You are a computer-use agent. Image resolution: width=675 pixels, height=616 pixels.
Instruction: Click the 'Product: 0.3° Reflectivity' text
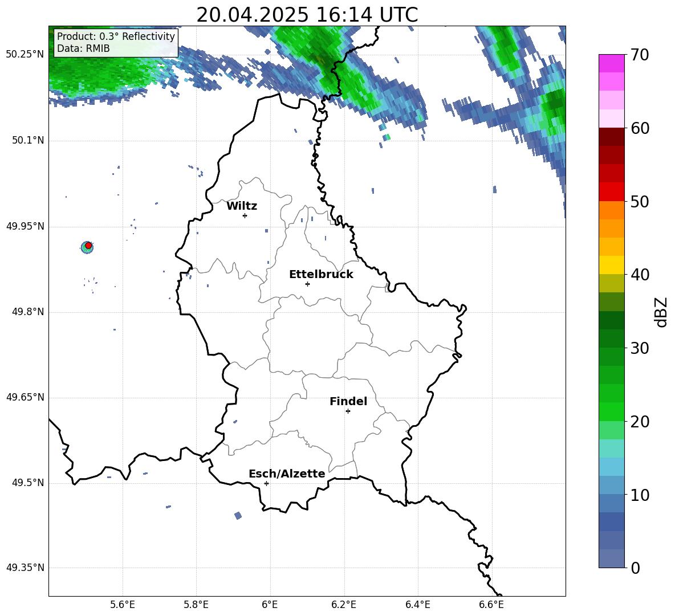coord(116,36)
